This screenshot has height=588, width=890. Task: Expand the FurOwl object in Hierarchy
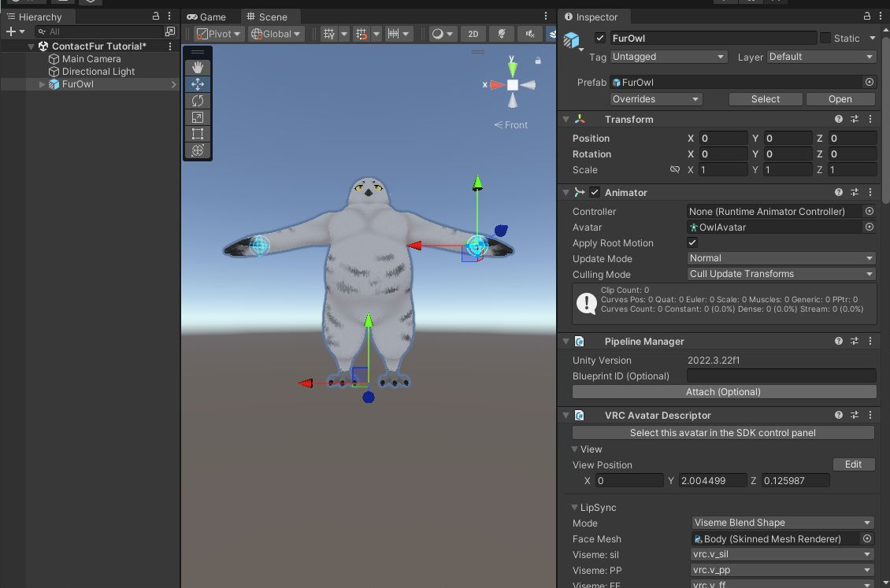(x=42, y=84)
